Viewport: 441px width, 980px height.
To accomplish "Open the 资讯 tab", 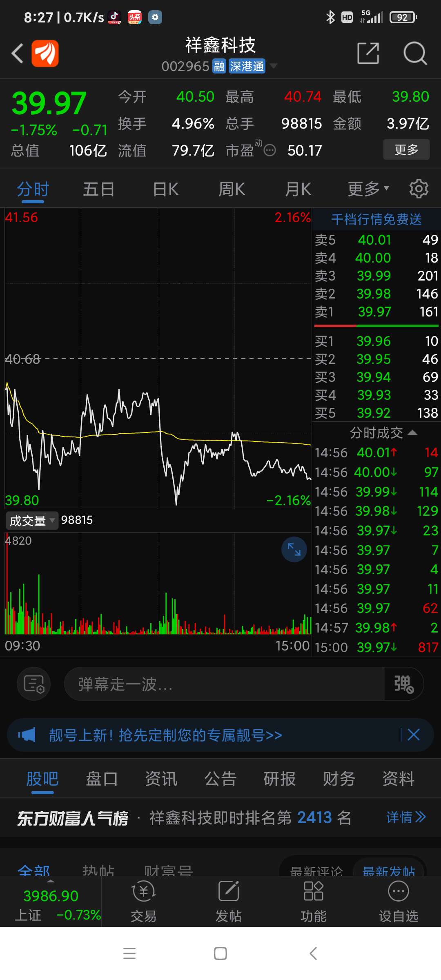I will point(161,779).
